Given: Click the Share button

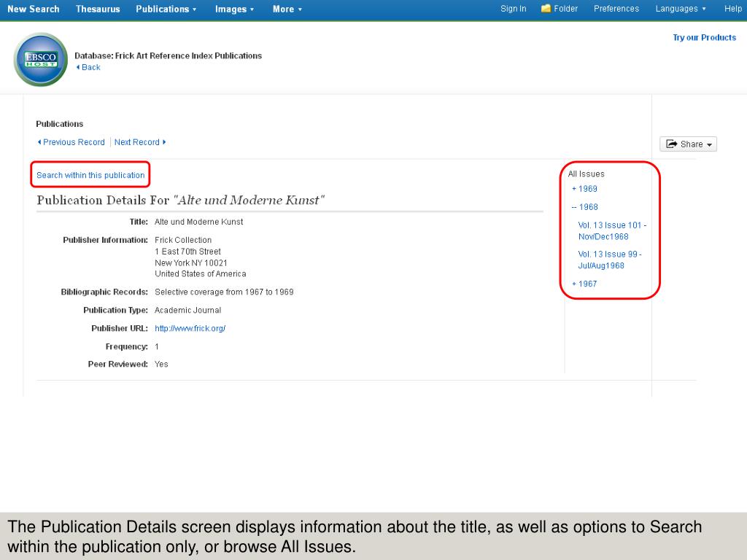Looking at the screenshot, I should 688,144.
